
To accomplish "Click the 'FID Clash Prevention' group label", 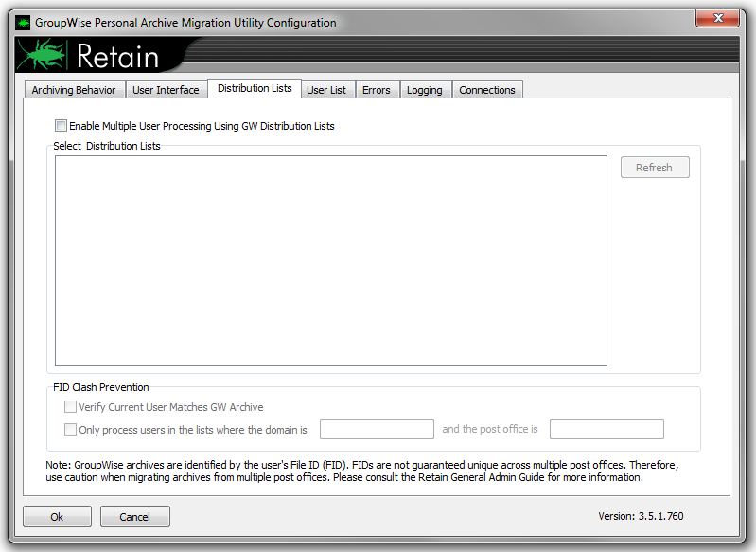I will pyautogui.click(x=100, y=387).
